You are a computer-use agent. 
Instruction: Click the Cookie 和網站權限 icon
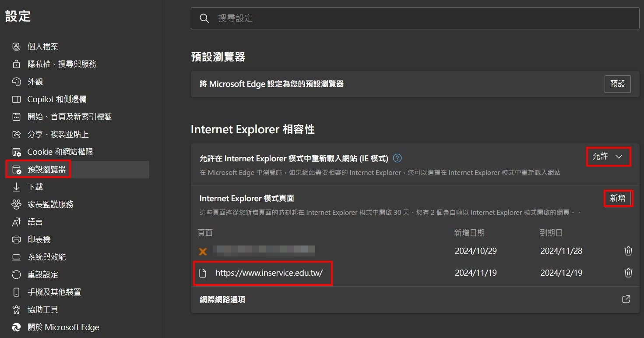pos(16,152)
